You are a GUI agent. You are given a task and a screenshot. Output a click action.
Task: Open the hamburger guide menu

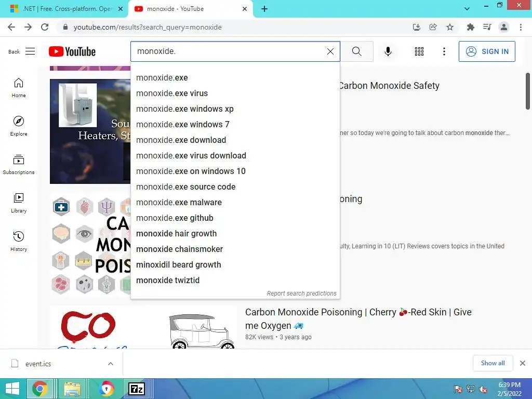tap(30, 51)
